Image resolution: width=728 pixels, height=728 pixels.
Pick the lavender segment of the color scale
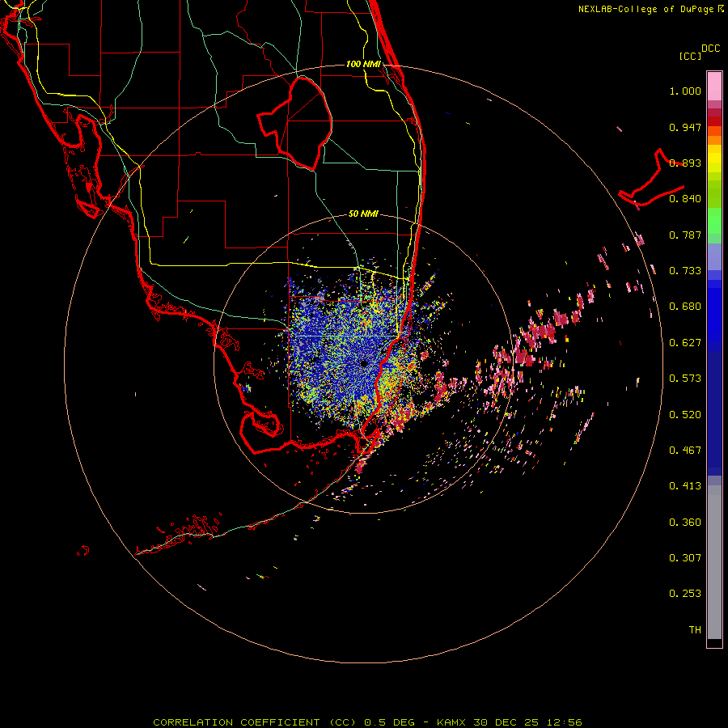[x=714, y=256]
